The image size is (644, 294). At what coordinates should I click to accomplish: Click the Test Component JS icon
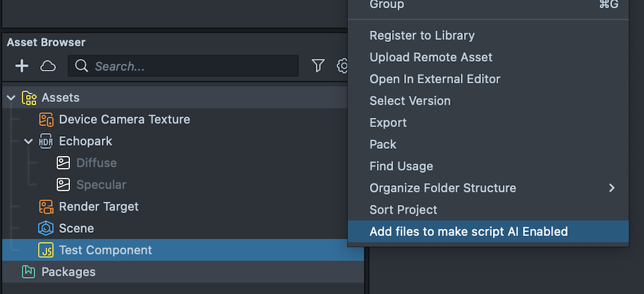[x=46, y=250]
